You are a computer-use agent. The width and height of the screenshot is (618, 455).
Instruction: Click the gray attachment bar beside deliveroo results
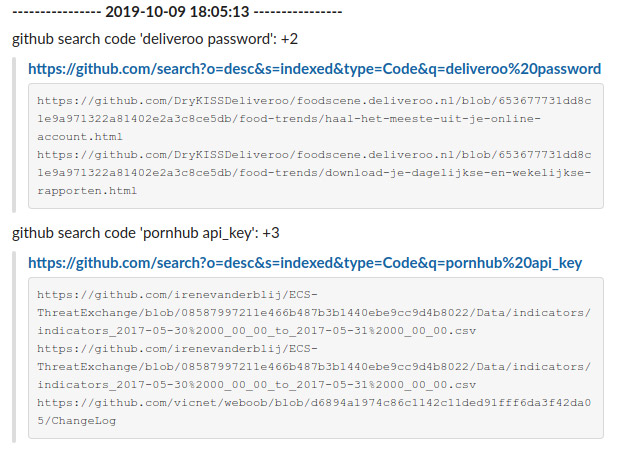pos(14,135)
